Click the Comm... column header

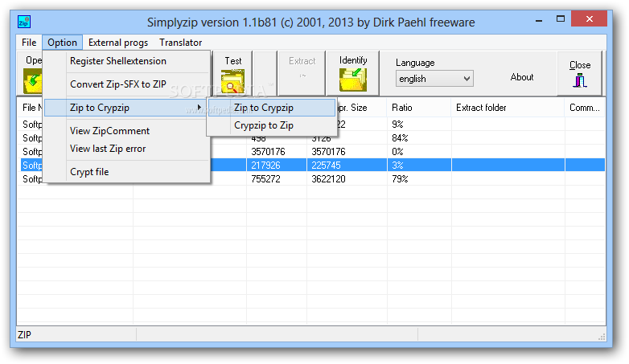pyautogui.click(x=585, y=108)
